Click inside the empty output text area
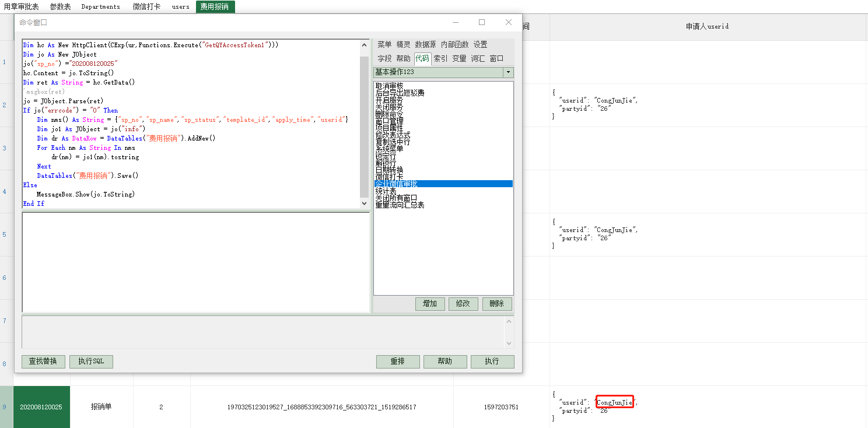This screenshot has height=428, width=868. click(195, 262)
